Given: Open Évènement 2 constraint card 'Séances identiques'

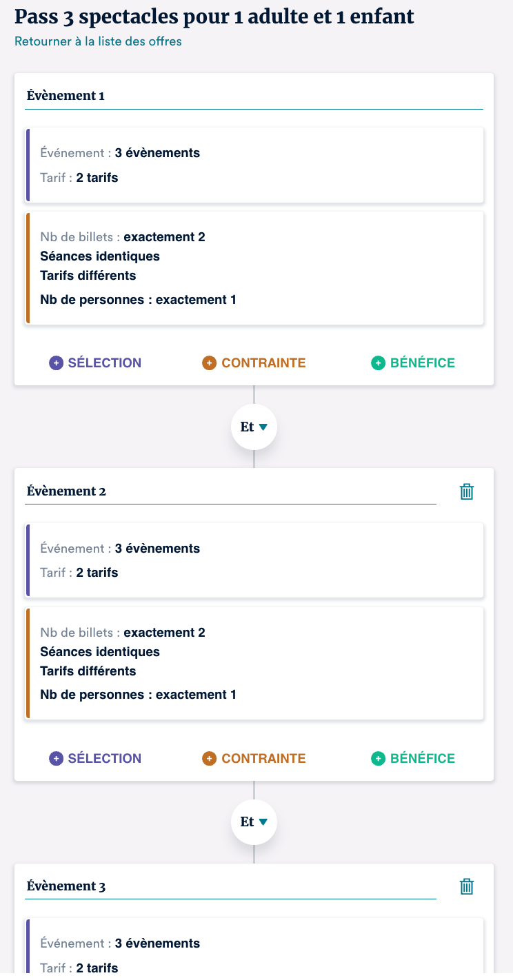Looking at the screenshot, I should pyautogui.click(x=255, y=664).
